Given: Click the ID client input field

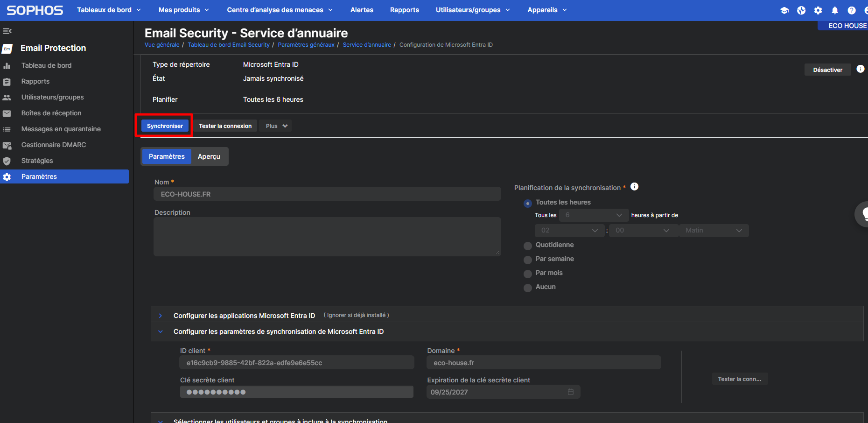Looking at the screenshot, I should (x=297, y=363).
